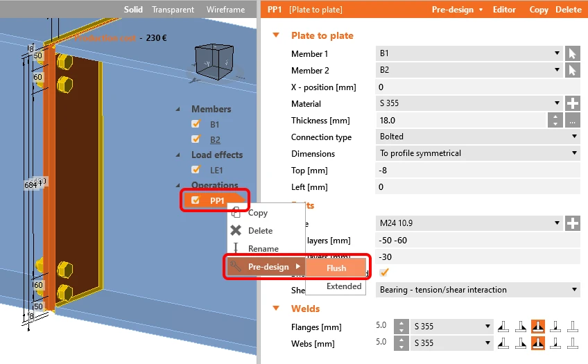Select right-side fillet weld icon for Webs
588x364 pixels.
521,343
